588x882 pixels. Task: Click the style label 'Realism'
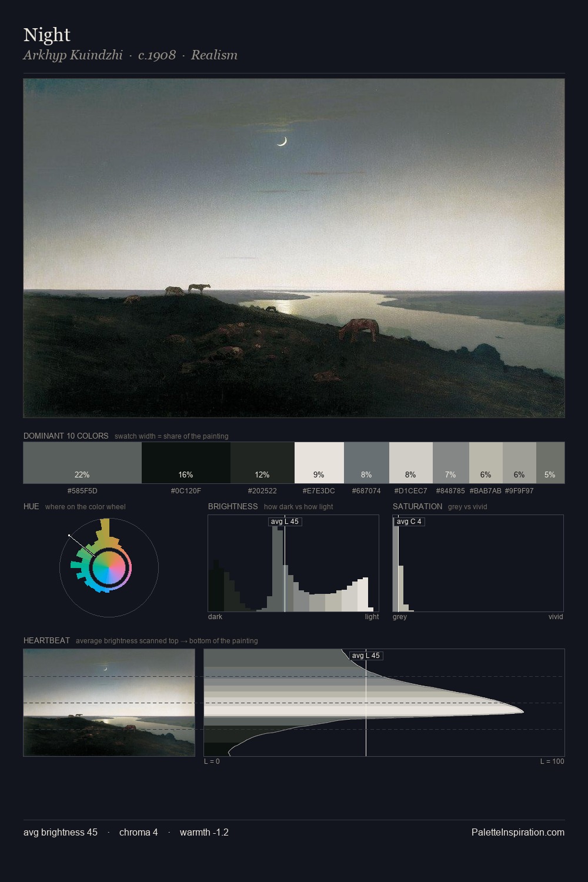coord(214,55)
